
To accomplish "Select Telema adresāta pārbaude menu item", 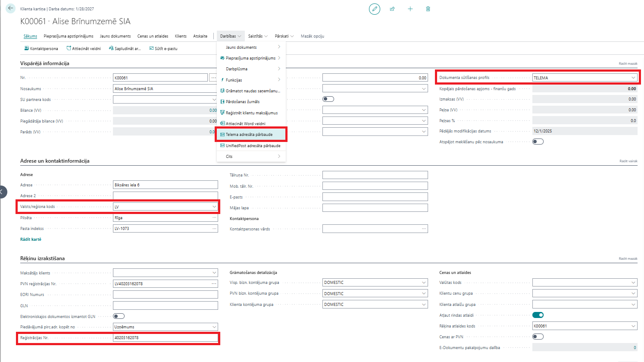I will pyautogui.click(x=249, y=135).
